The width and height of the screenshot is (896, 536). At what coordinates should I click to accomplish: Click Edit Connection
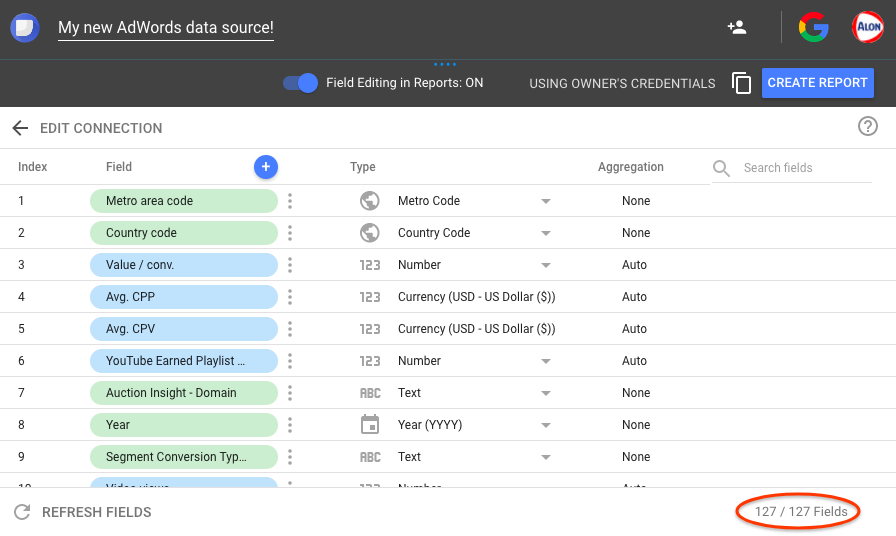coord(101,128)
